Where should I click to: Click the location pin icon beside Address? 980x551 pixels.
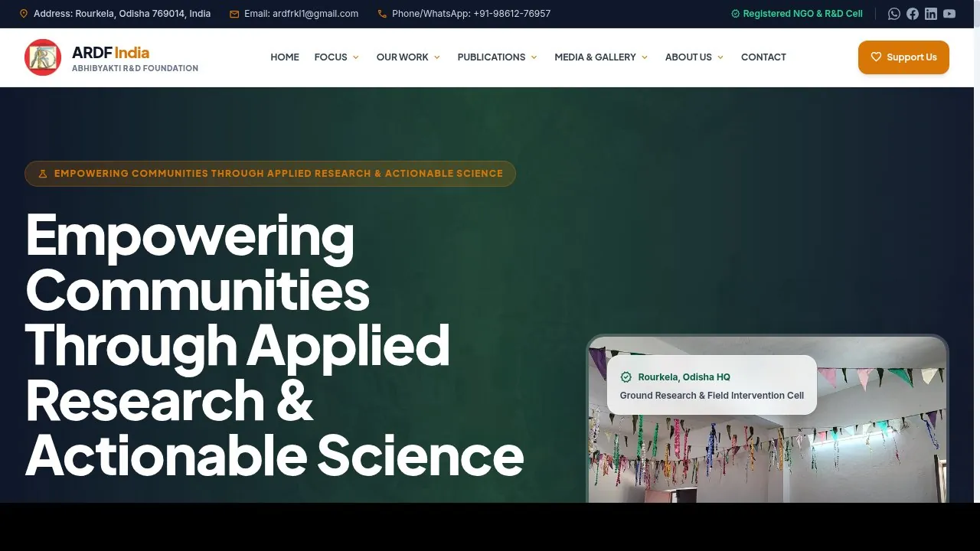coord(24,14)
